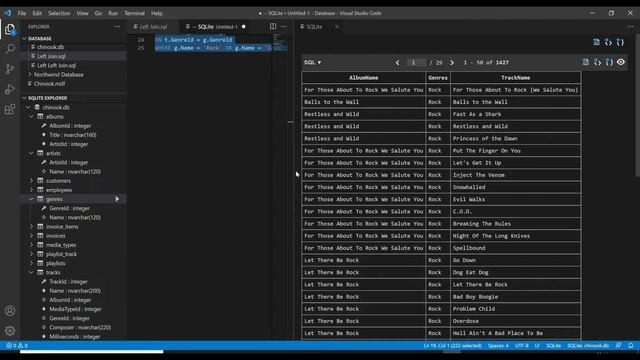Viewport: 640px width, 360px height.
Task: Click the TrackName column header
Action: pyautogui.click(x=516, y=78)
